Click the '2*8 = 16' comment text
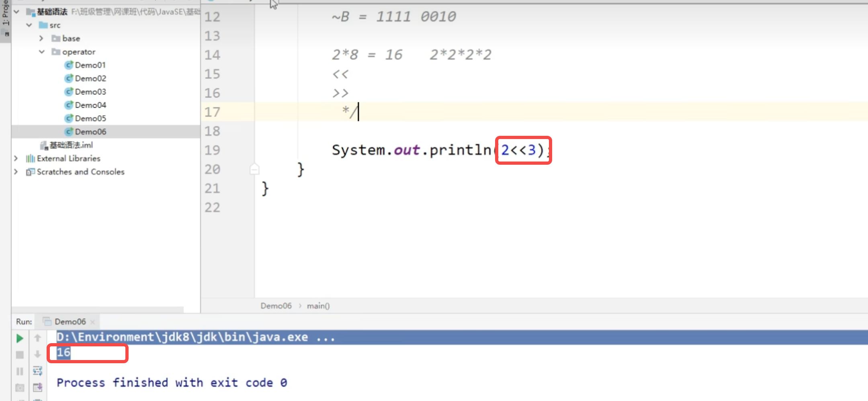 (367, 55)
